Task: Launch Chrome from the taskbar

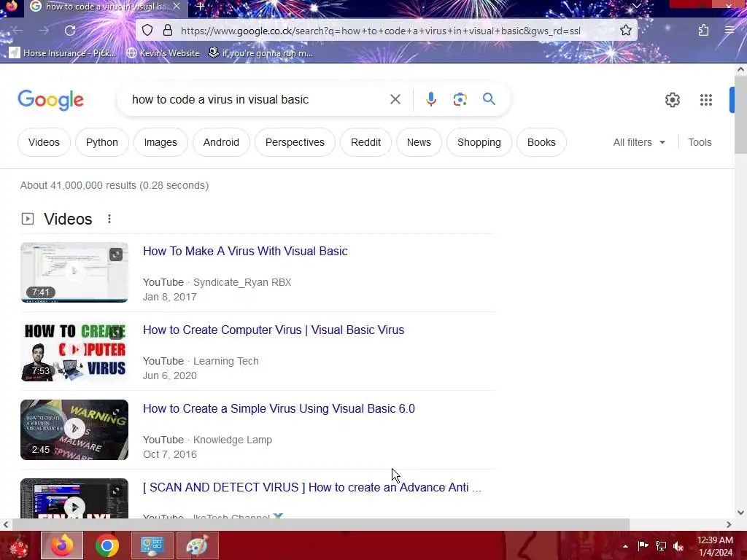Action: point(107,545)
